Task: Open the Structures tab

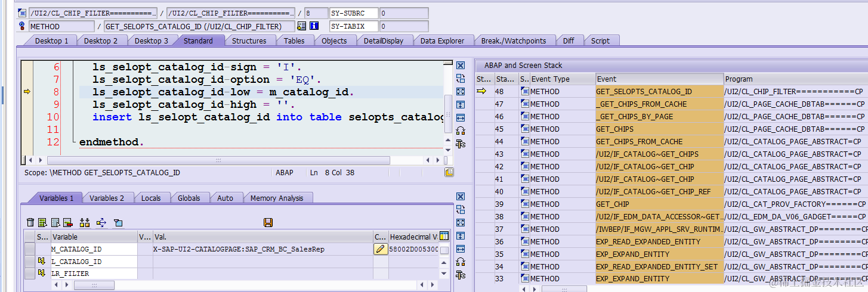Action: pyautogui.click(x=249, y=41)
